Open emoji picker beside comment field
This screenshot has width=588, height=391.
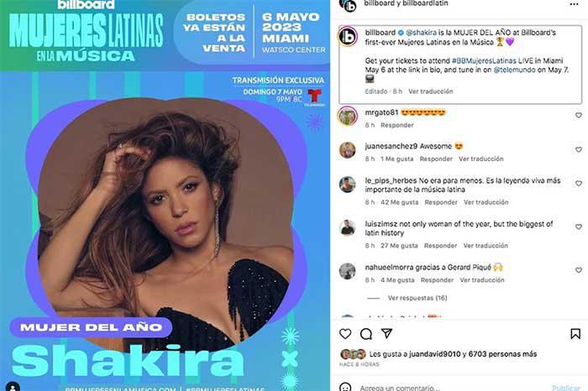(345, 387)
